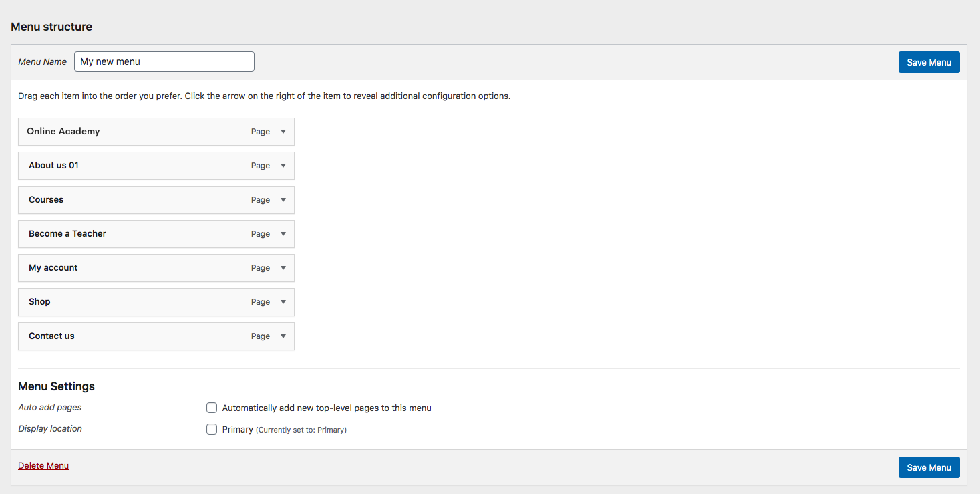The width and height of the screenshot is (980, 494).
Task: Click the My account item title
Action: click(53, 268)
